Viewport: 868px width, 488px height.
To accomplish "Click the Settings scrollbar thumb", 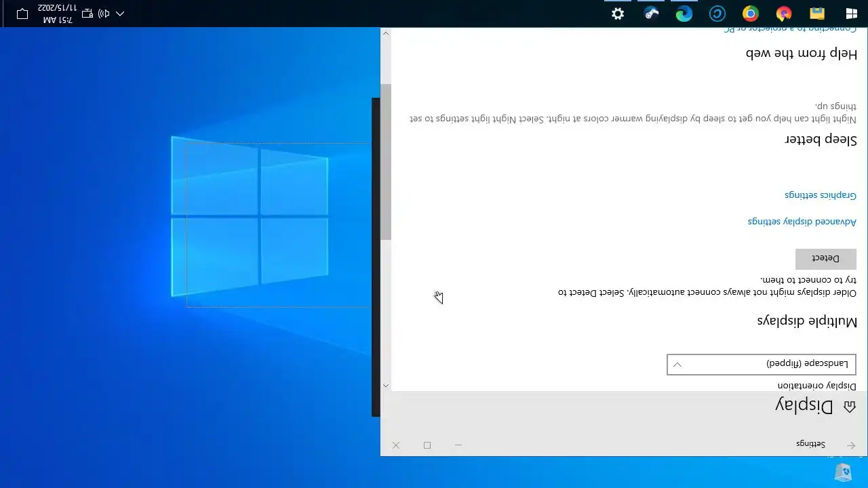I will coord(386,161).
